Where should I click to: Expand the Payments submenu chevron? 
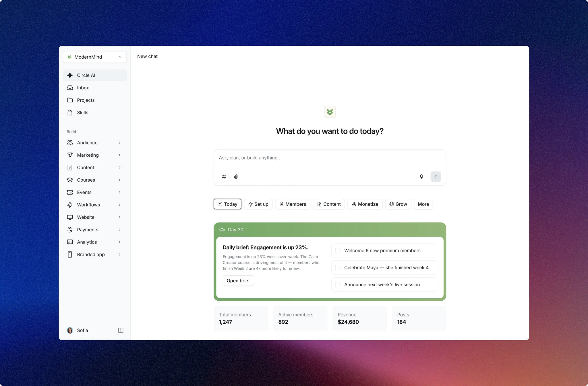click(119, 230)
